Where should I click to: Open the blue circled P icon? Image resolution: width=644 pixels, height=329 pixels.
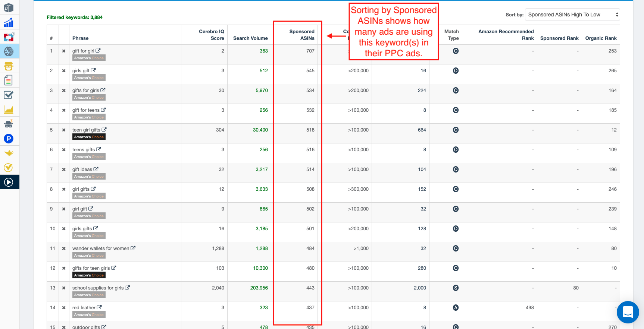click(9, 139)
